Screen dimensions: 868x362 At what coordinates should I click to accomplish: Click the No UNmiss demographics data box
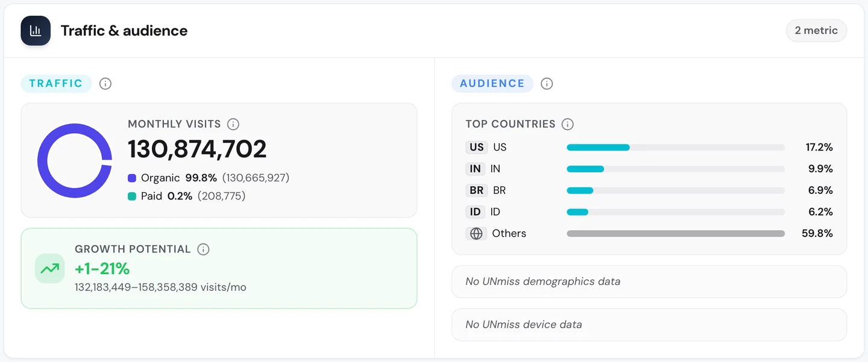[649, 281]
